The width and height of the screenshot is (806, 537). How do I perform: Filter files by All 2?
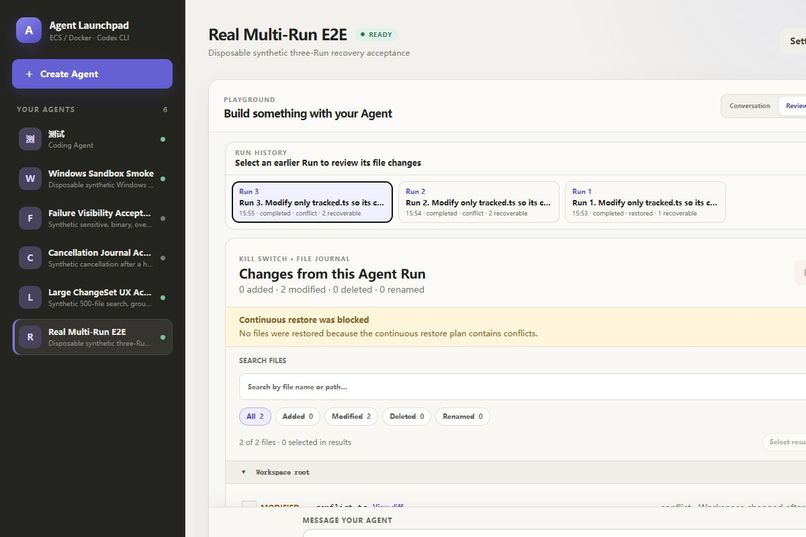pyautogui.click(x=255, y=416)
